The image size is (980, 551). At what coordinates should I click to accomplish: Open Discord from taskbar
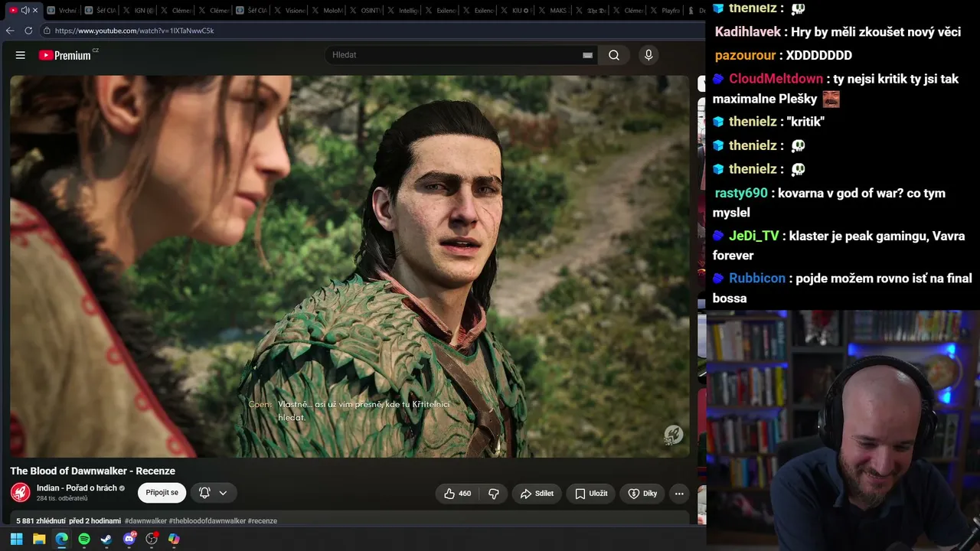(x=129, y=539)
